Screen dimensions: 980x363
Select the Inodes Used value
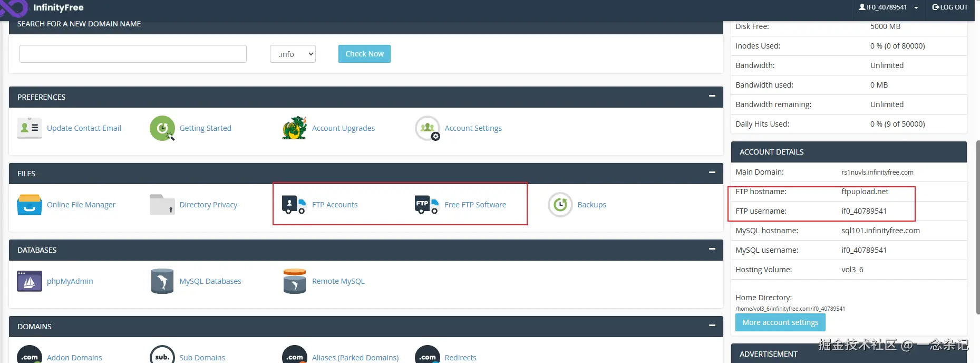897,46
